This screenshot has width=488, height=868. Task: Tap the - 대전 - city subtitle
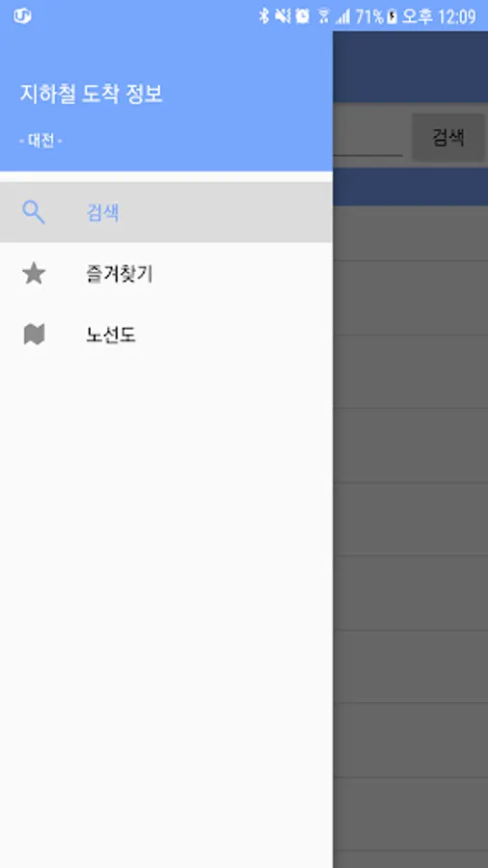(41, 141)
